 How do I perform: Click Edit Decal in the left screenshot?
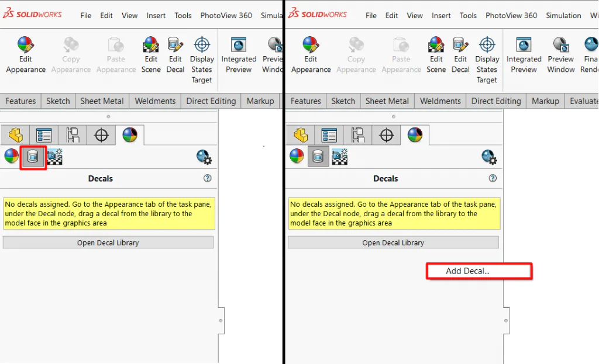pos(175,54)
